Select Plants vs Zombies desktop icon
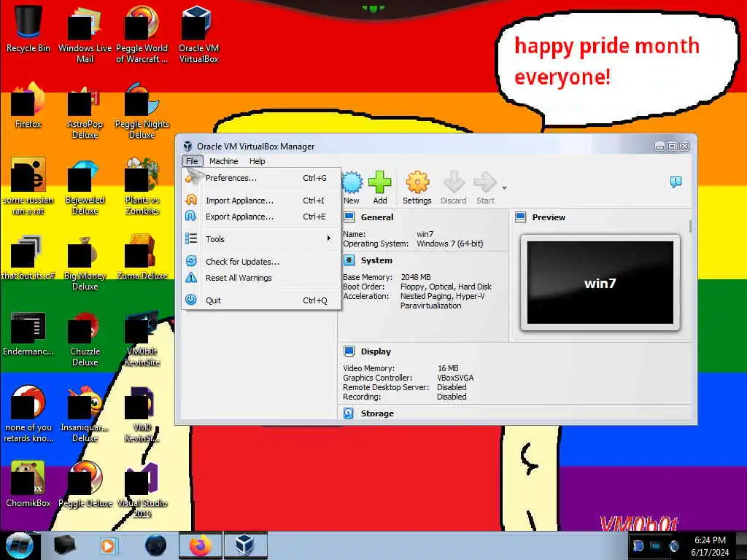747x560 pixels. coord(142,187)
